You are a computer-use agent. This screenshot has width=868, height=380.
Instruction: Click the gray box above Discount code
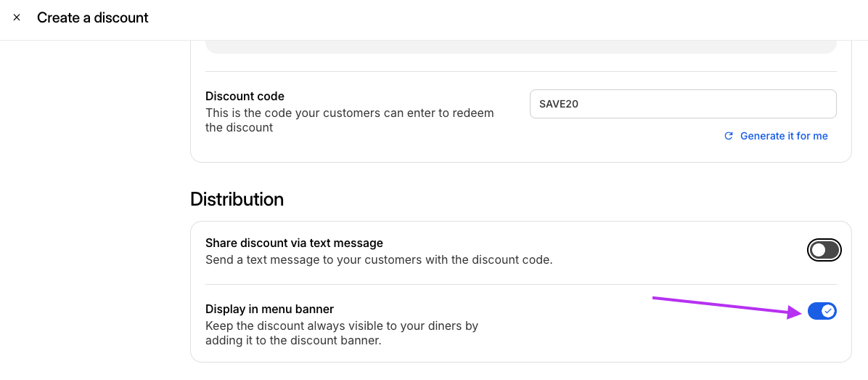(520, 47)
